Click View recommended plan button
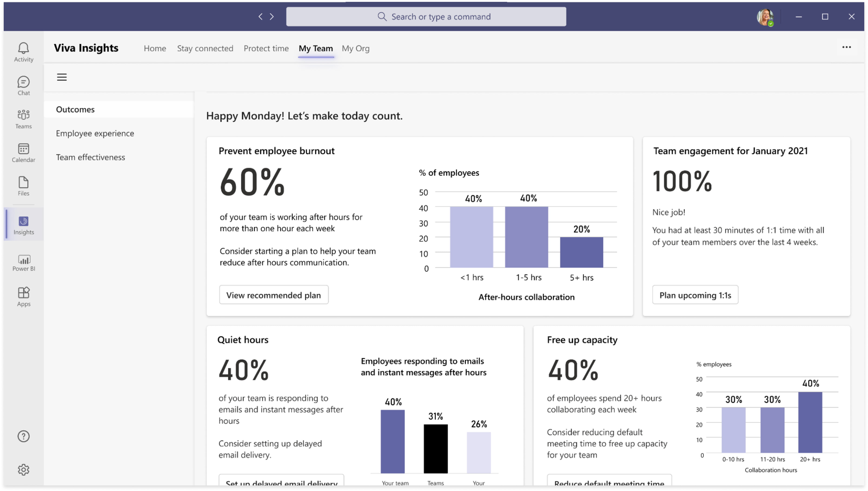This screenshot has height=491, width=868. point(273,295)
